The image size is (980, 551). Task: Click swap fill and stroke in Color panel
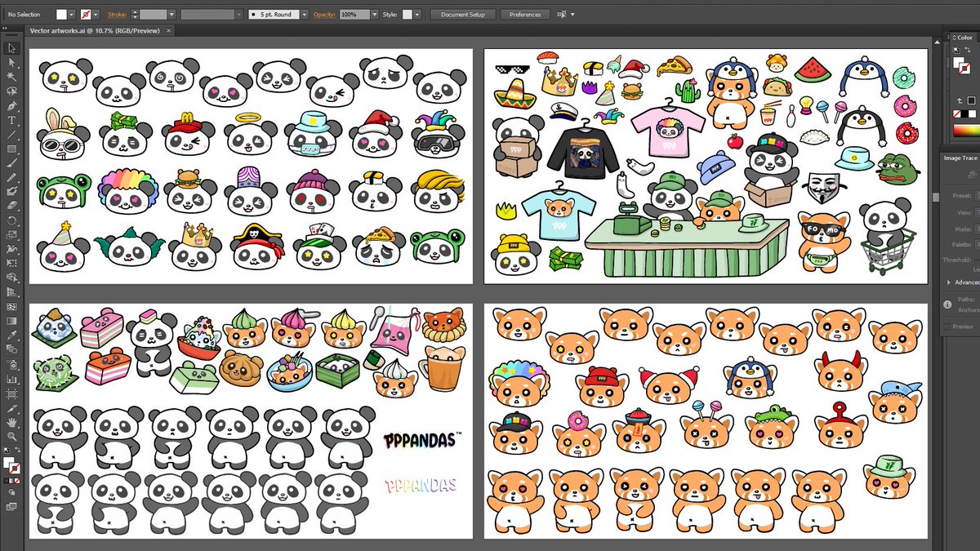[968, 50]
